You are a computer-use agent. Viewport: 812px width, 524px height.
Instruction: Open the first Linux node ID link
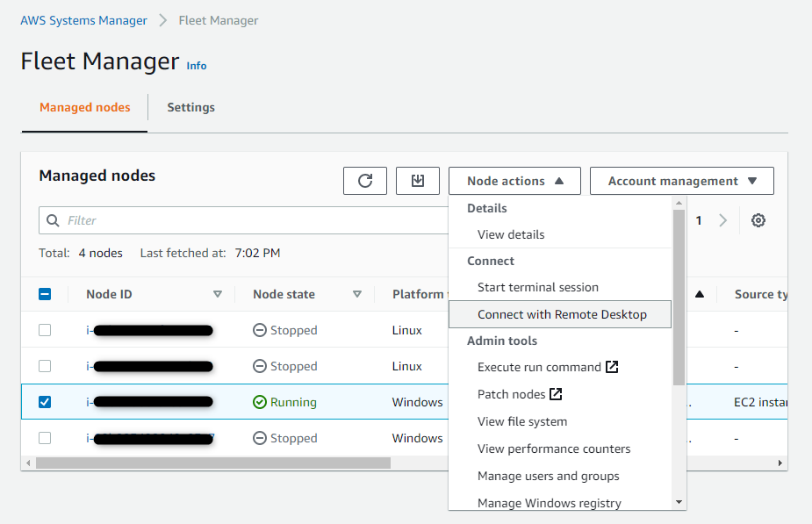[x=149, y=330]
